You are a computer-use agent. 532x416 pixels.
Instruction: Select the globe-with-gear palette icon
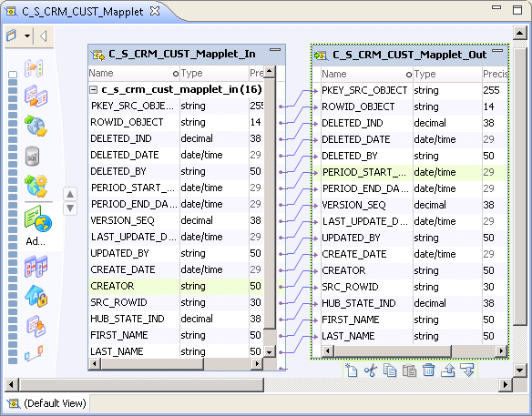point(36,186)
